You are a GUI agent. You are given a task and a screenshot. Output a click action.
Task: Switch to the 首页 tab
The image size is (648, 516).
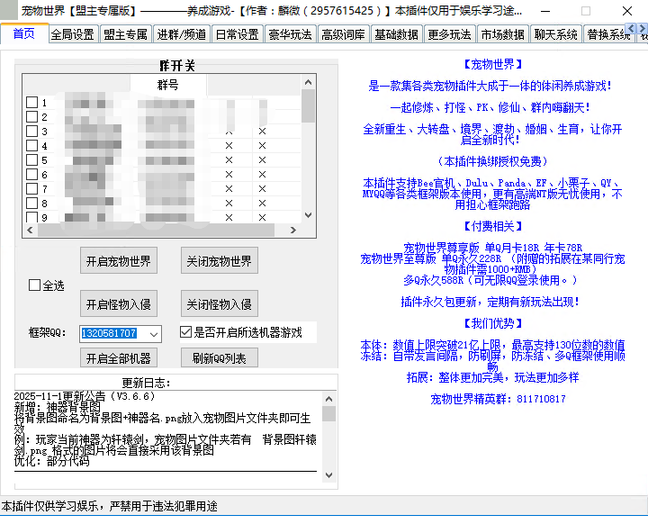click(24, 34)
